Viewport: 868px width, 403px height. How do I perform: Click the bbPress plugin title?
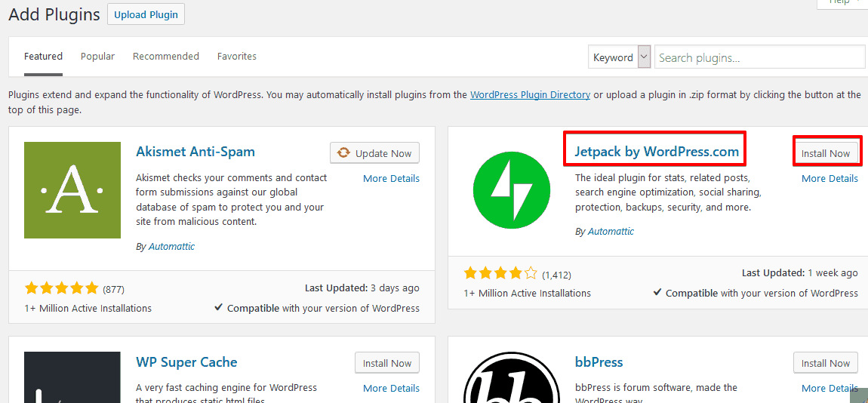point(599,362)
